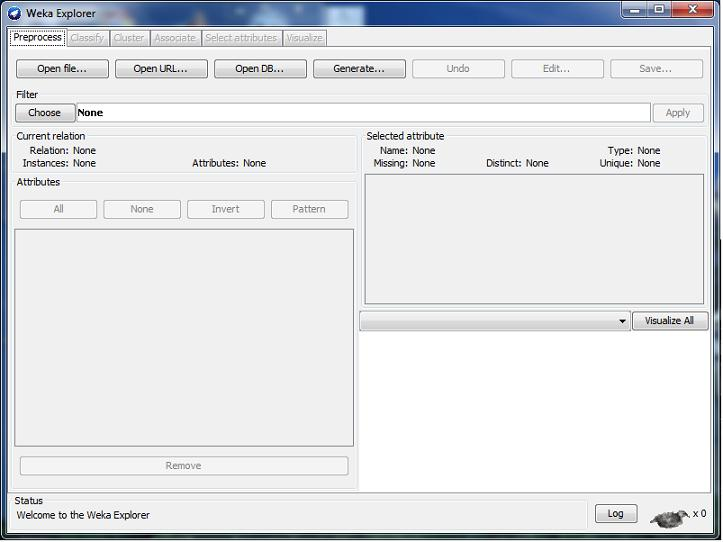
Task: Click the Remove button
Action: point(184,465)
